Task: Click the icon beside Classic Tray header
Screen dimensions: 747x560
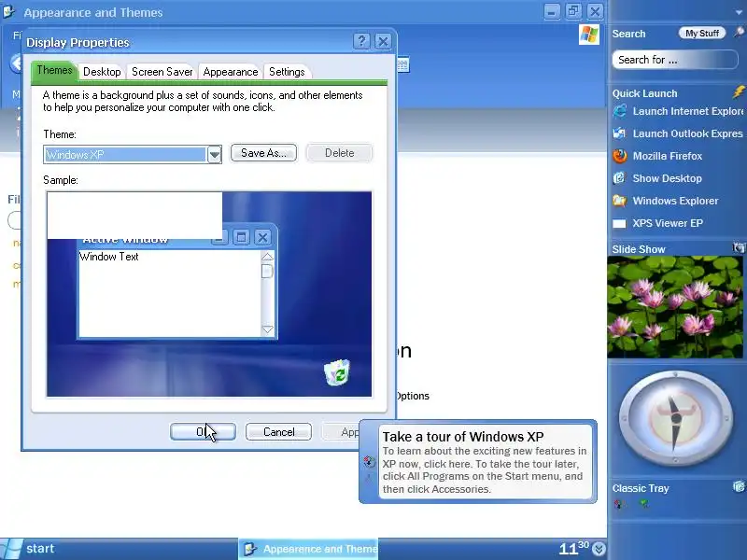Action: coord(739,486)
